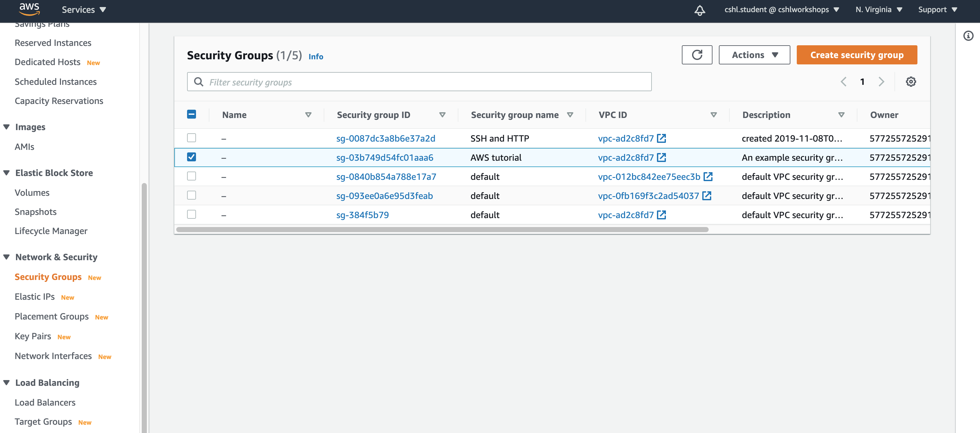The width and height of the screenshot is (980, 433).
Task: Toggle the select-all header checkbox
Action: [191, 114]
